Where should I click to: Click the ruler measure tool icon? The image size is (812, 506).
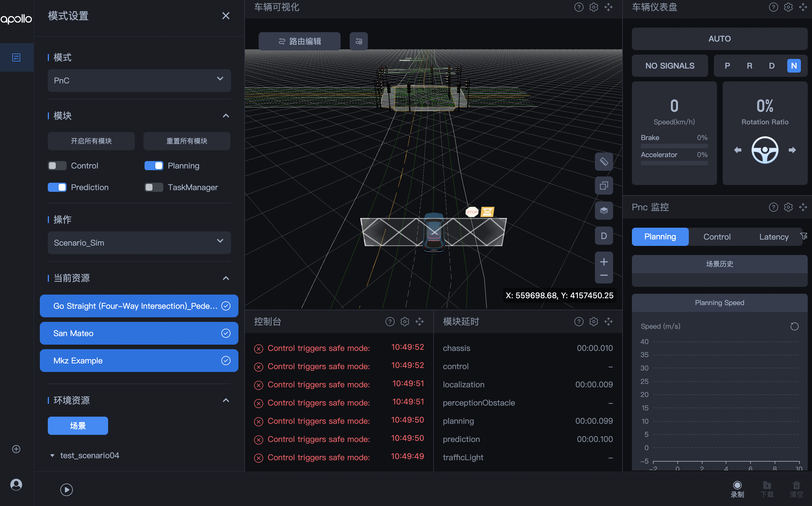click(x=604, y=162)
